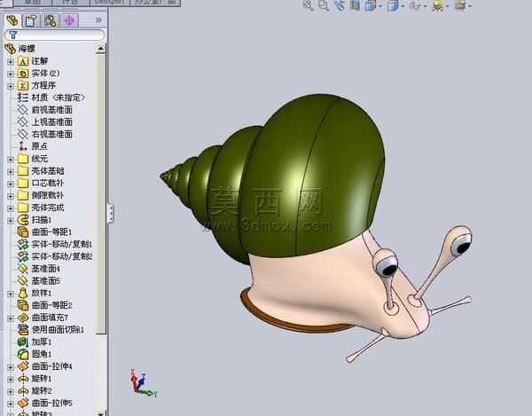
Task: Open the DimXpertManager tab icon
Action: coord(69,20)
